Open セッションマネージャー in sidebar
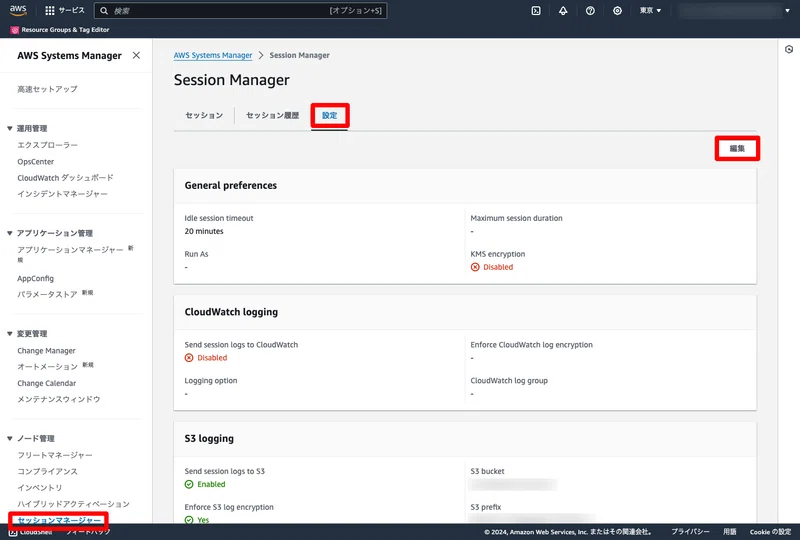 pos(59,521)
